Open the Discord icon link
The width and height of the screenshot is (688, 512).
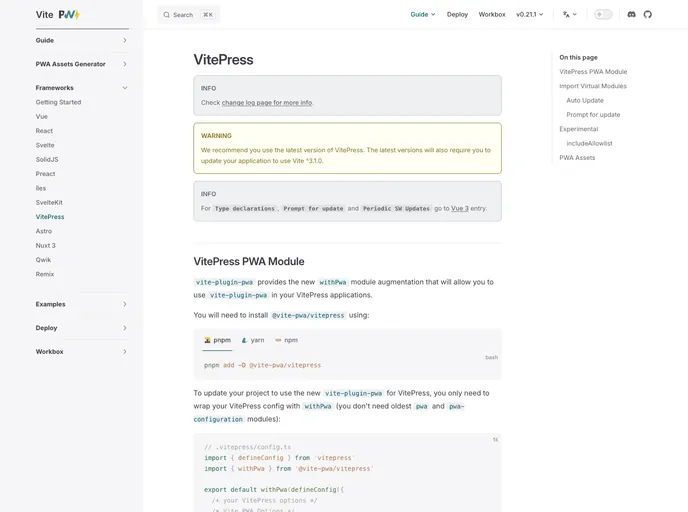click(x=631, y=14)
